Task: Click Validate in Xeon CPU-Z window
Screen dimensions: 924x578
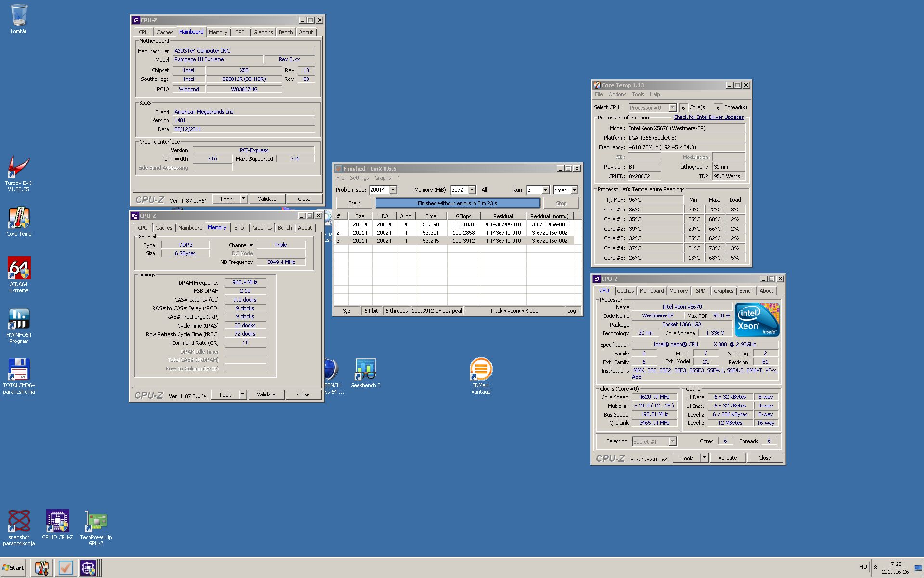Action: coord(728,458)
